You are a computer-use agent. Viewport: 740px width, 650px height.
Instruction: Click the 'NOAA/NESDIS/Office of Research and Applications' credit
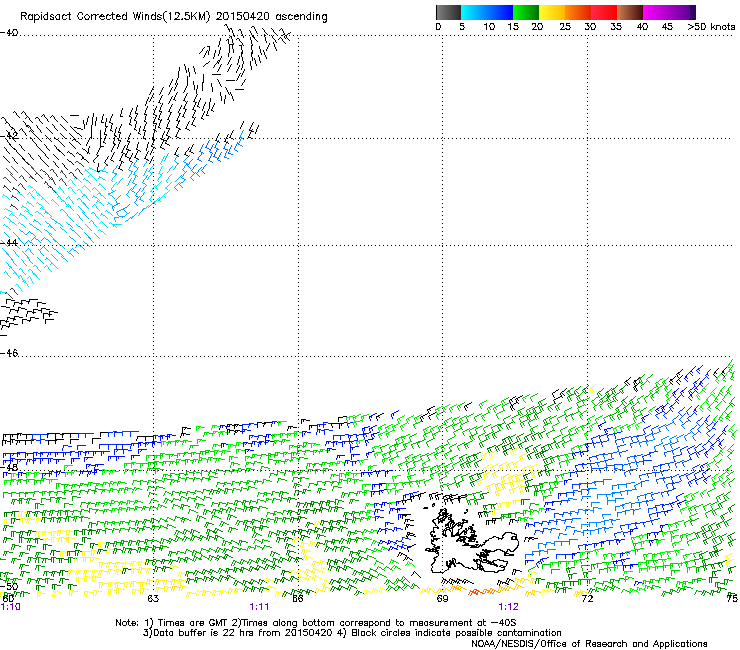click(589, 644)
